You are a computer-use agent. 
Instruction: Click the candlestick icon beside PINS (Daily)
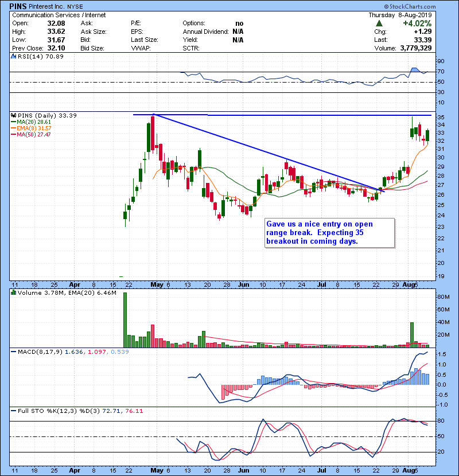point(13,115)
